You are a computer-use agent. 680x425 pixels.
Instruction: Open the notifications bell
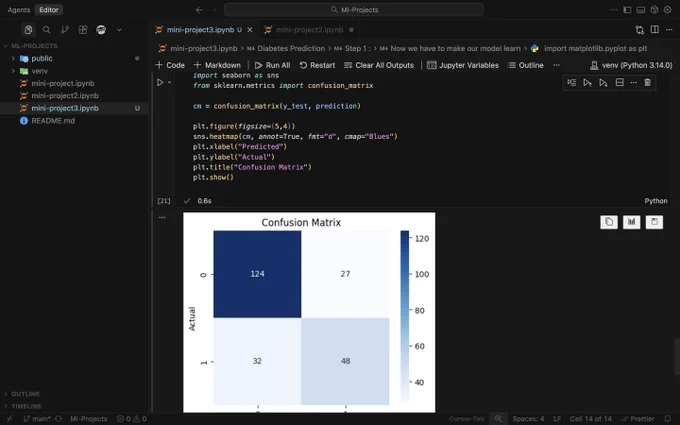pyautogui.click(x=668, y=418)
